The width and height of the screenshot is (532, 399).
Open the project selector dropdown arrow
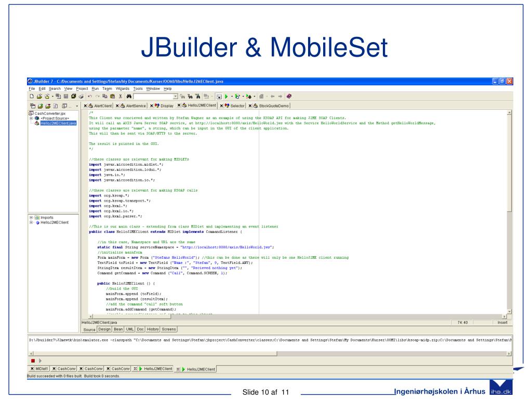tap(77, 106)
